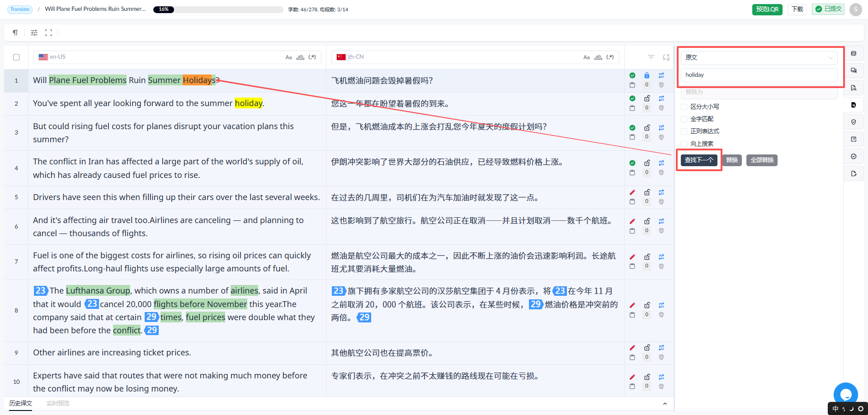
Task: Click the paragraph mark icon in toolbar
Action: click(15, 33)
